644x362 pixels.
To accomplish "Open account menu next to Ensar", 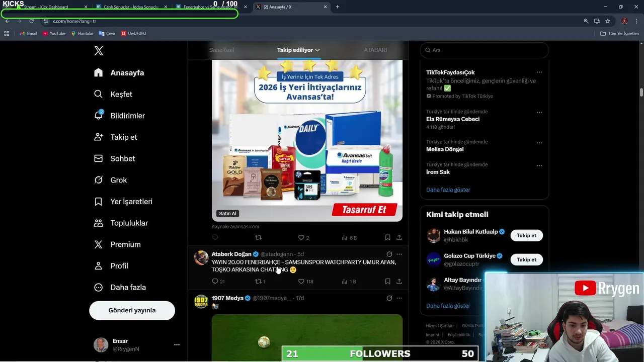I will 177,345.
